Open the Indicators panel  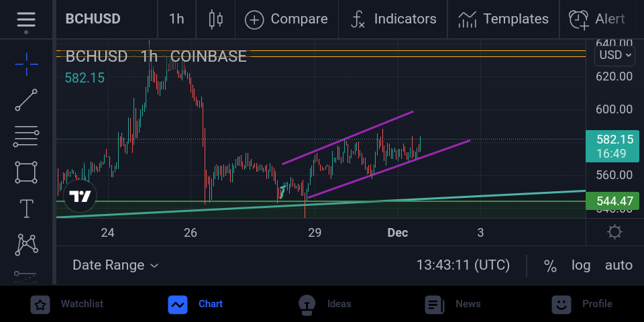[393, 19]
